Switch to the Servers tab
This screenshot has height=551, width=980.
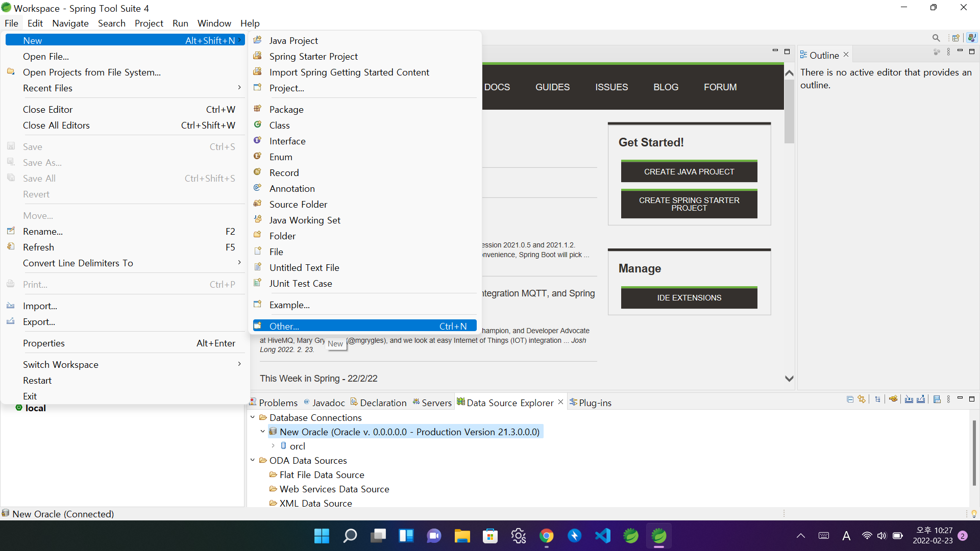[432, 403]
